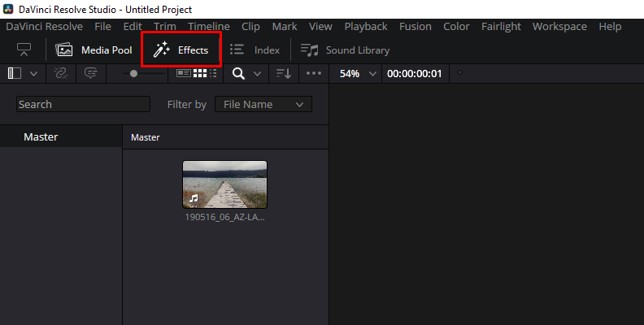Open the Workspace menu
The height and width of the screenshot is (325, 644).
click(x=559, y=26)
